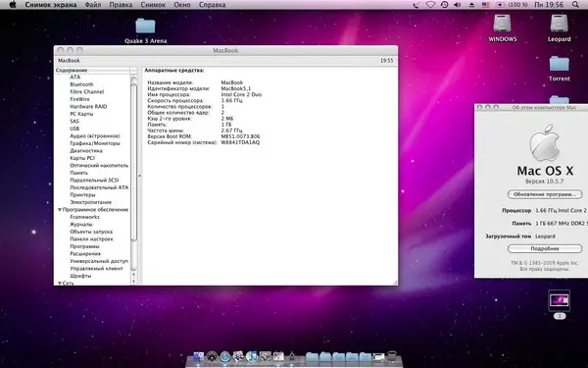Image resolution: width=588 pixels, height=368 pixels.
Task: Select Объекты запуска entry
Action: (x=91, y=232)
